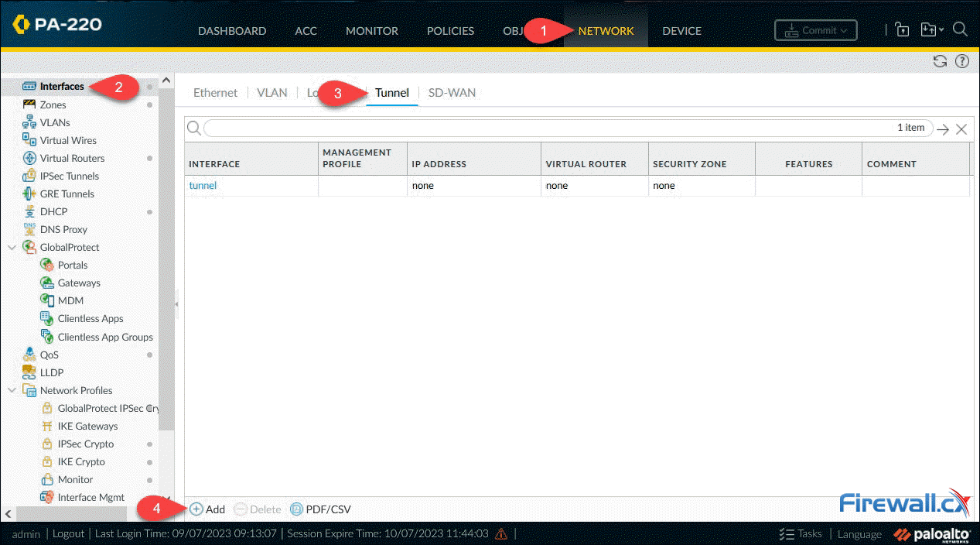980x545 pixels.
Task: Open the SD-WAN interfaces tab
Action: pyautogui.click(x=452, y=92)
